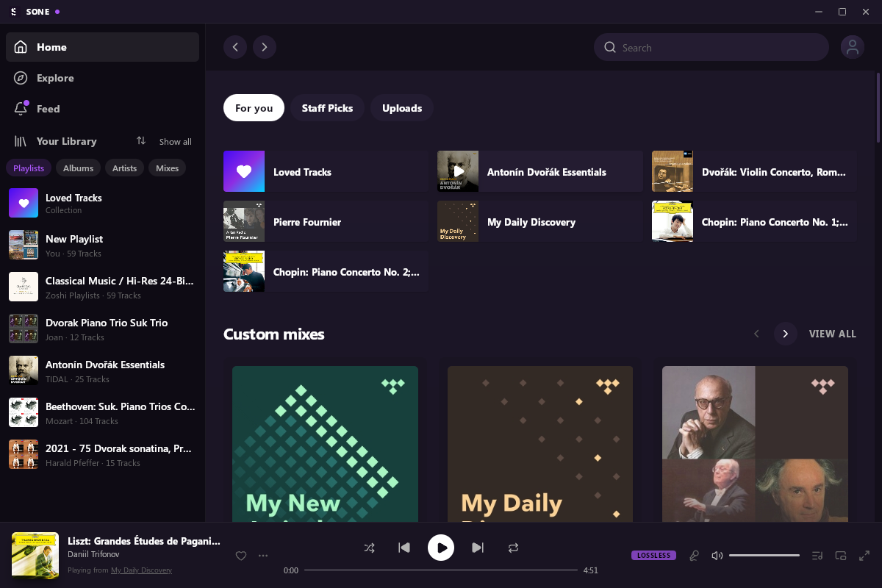Open the LOSSLESS quality selector
The height and width of the screenshot is (588, 882).
(653, 556)
